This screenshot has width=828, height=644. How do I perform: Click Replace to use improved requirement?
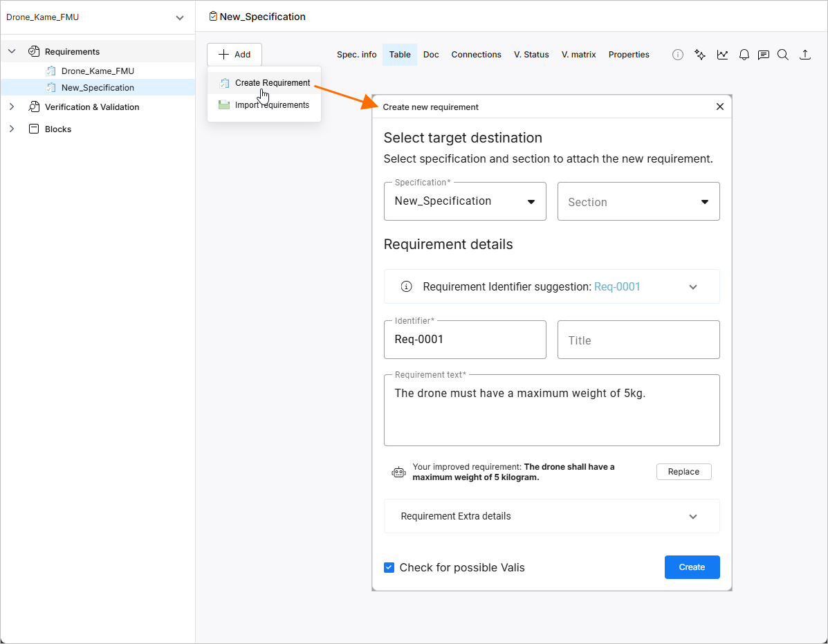[x=683, y=472]
